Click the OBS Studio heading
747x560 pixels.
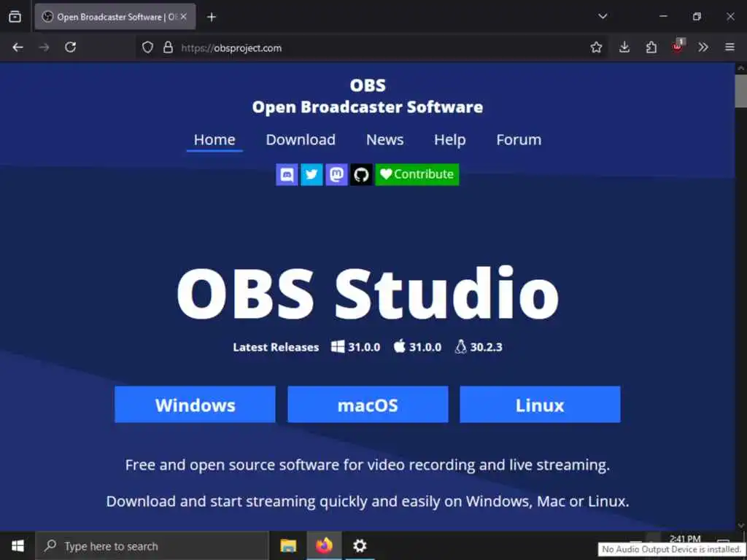(x=368, y=294)
